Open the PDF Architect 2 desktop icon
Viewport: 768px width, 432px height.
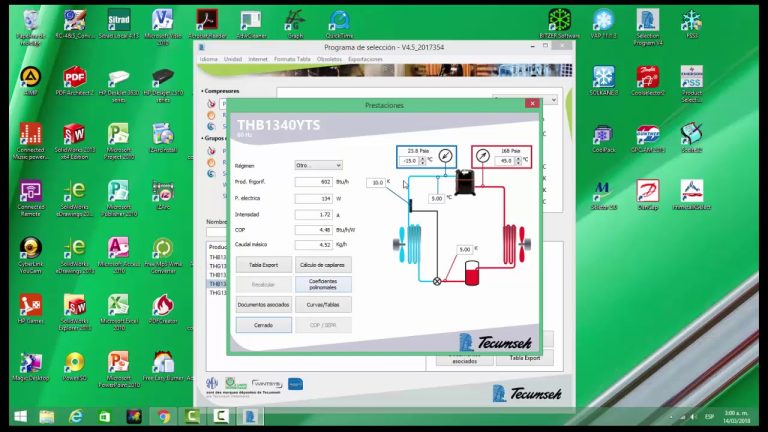click(74, 81)
